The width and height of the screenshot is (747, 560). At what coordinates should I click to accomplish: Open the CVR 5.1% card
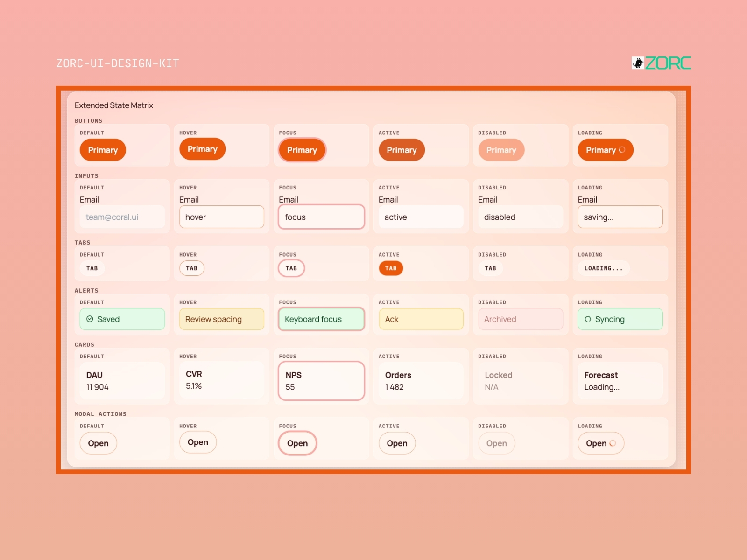(x=222, y=380)
